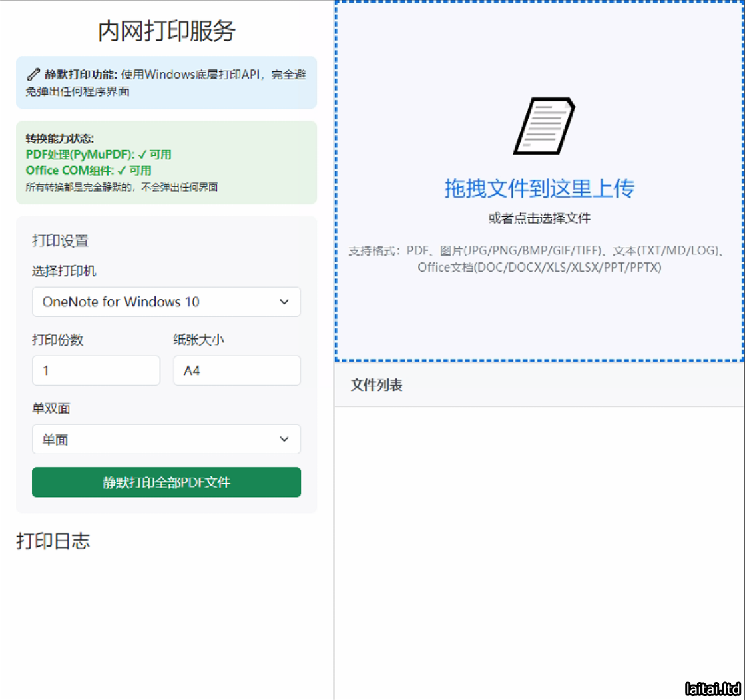
Task: Click the wrench icon beside 静默打印功能
Action: pos(33,75)
